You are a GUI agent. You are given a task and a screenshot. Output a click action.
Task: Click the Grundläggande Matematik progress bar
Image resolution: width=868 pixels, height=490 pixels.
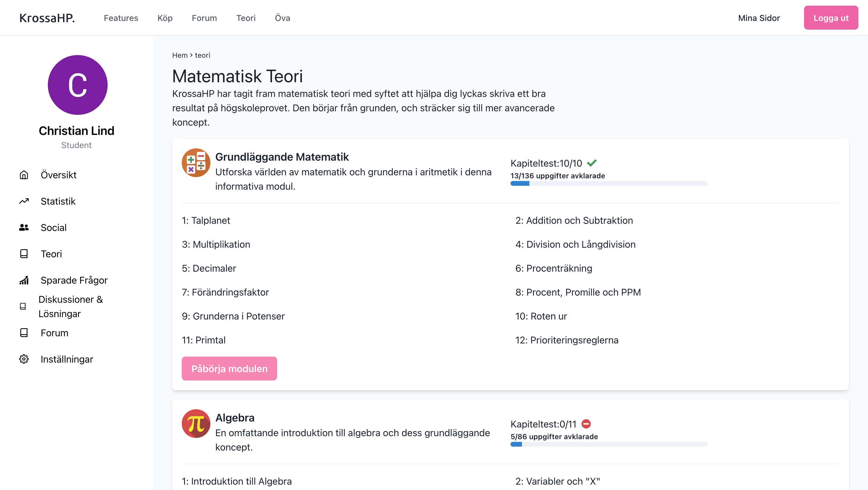[x=609, y=183]
